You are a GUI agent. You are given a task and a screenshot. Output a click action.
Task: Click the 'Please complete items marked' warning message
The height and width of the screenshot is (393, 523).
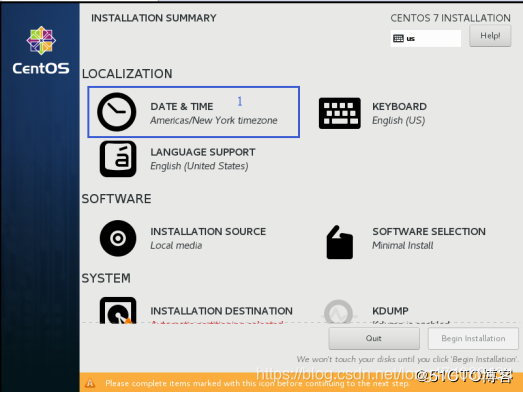257,383
